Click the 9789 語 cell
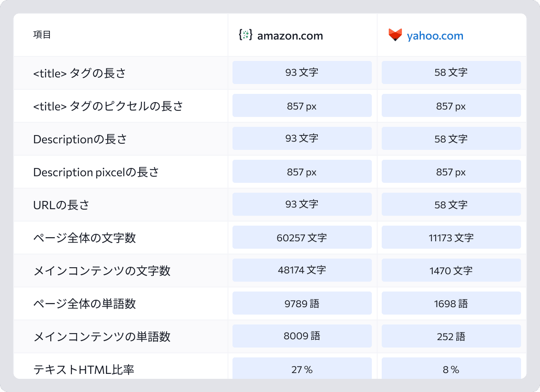 click(x=302, y=303)
